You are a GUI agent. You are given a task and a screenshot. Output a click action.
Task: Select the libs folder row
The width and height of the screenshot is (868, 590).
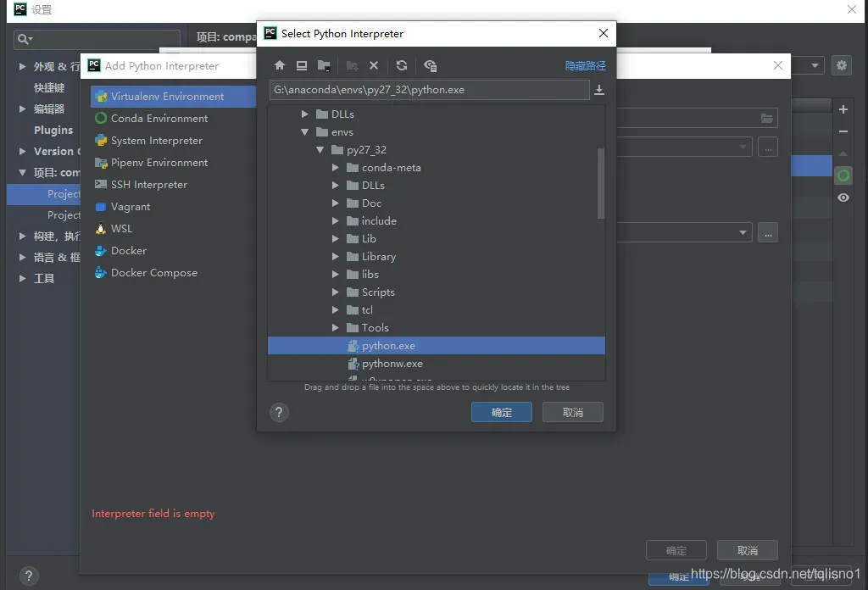(x=437, y=274)
